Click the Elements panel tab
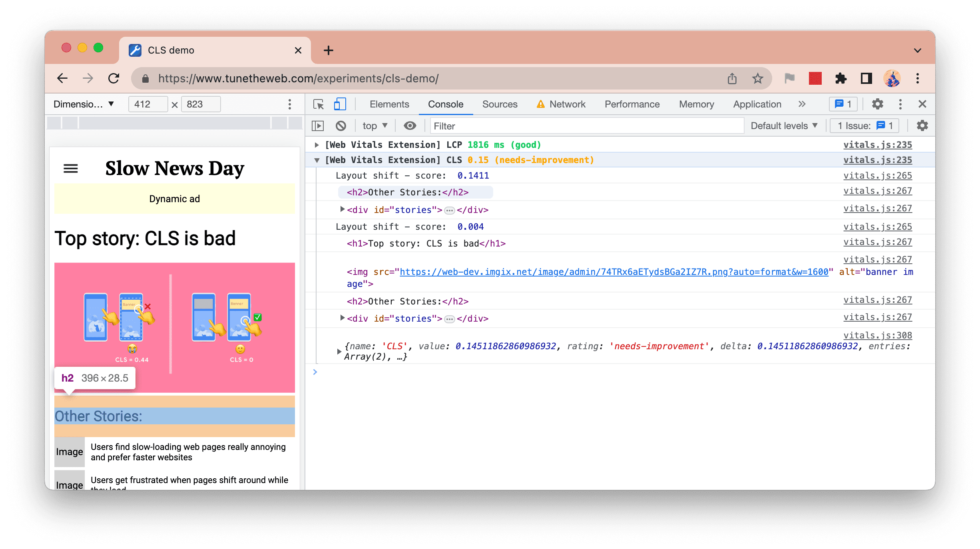Screen dimensions: 980x549 (x=390, y=103)
